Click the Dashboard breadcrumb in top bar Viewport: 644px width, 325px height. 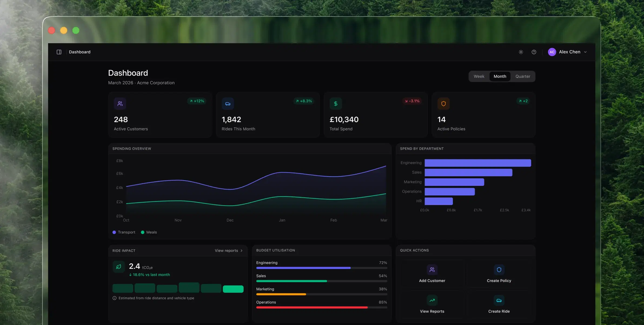click(x=80, y=52)
